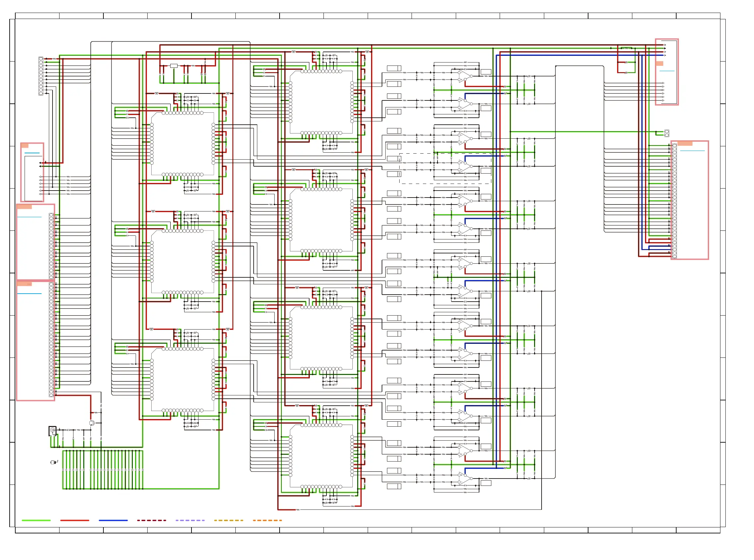Click the pink-framed connector block at top right
The height and width of the screenshot is (560, 754).
coord(667,72)
